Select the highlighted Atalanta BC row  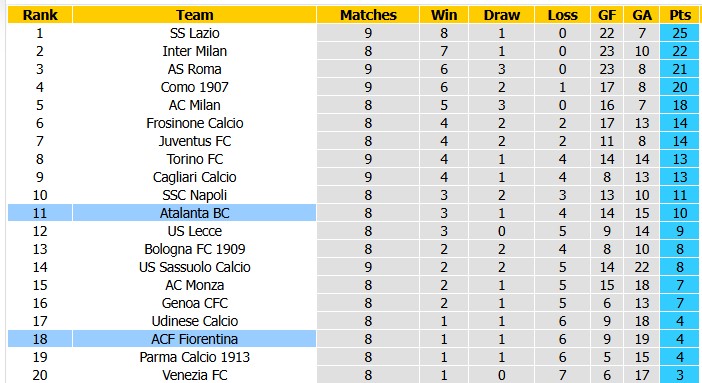click(353, 213)
